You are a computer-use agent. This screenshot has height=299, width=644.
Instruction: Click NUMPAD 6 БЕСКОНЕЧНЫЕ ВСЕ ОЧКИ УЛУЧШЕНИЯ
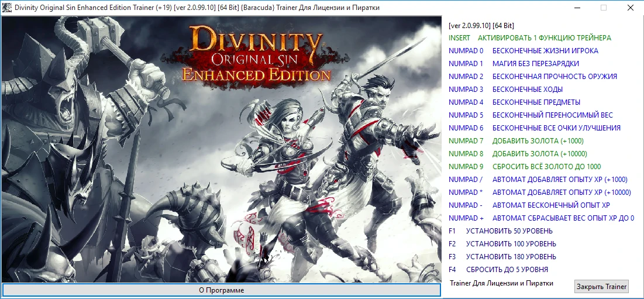click(x=535, y=128)
